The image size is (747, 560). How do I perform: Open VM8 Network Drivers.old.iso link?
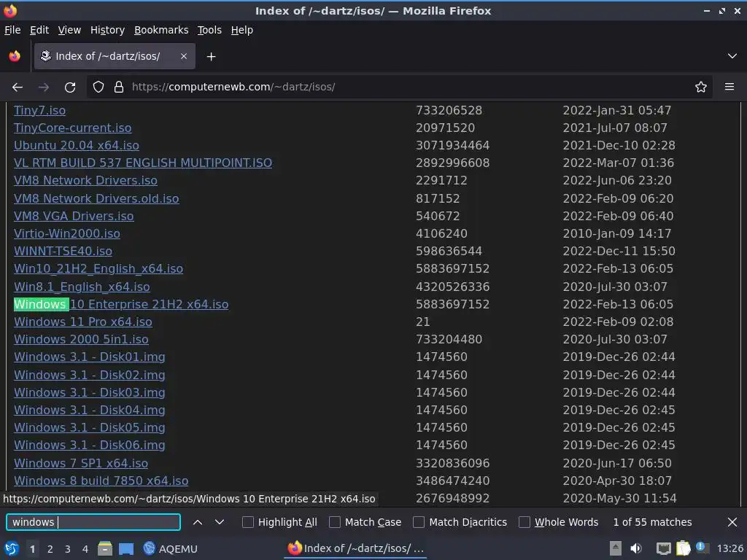(x=96, y=198)
